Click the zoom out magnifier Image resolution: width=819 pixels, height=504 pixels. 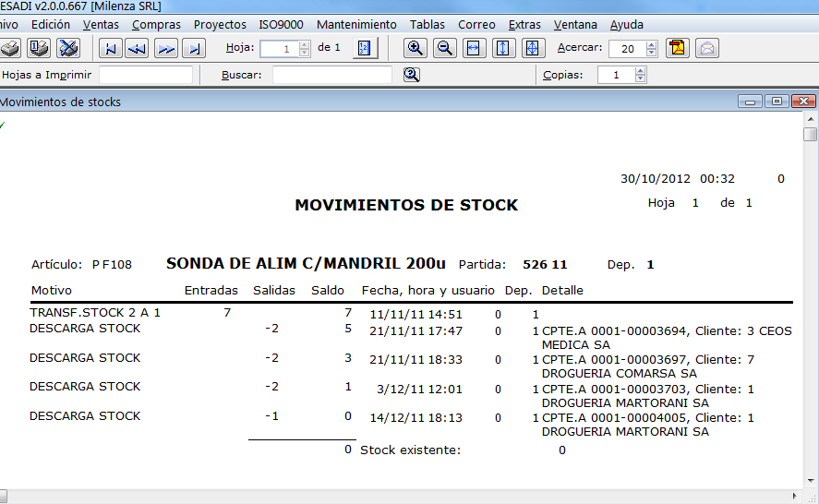point(444,48)
